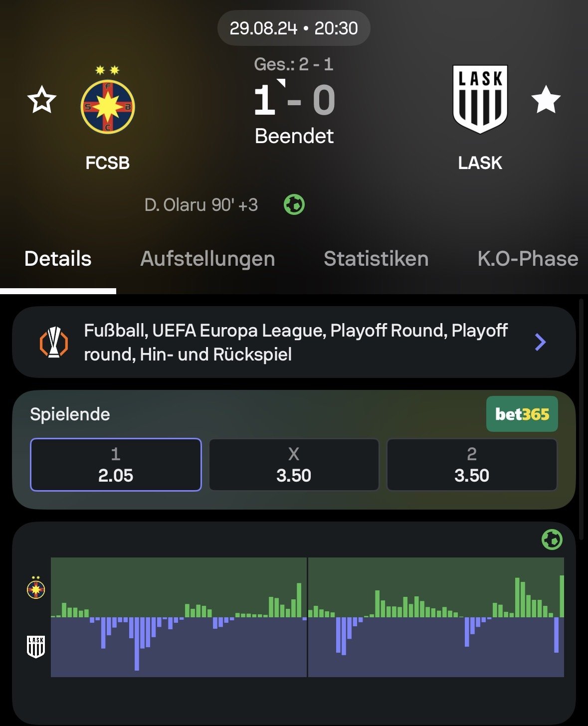
Task: Open the FCSB team crest
Action: pos(108,106)
